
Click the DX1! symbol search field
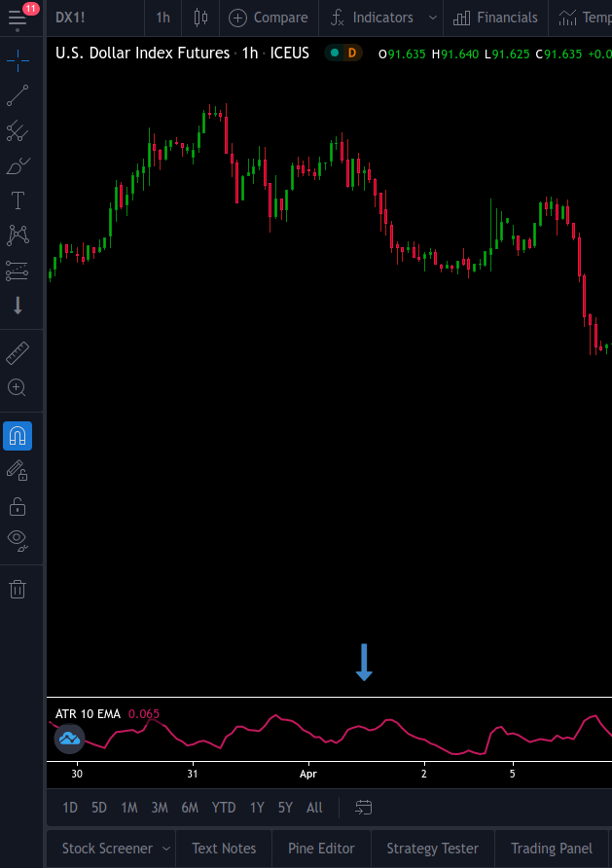coord(70,18)
